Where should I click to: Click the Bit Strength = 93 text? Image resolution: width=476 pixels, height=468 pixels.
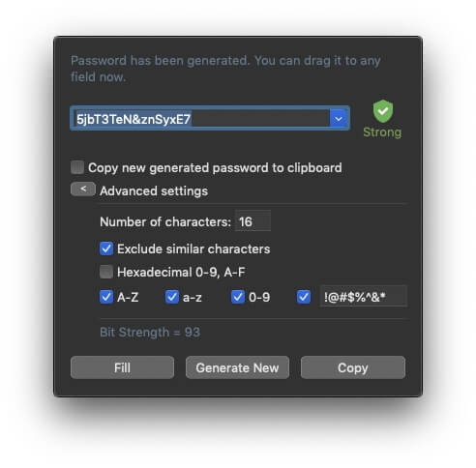pyautogui.click(x=150, y=332)
